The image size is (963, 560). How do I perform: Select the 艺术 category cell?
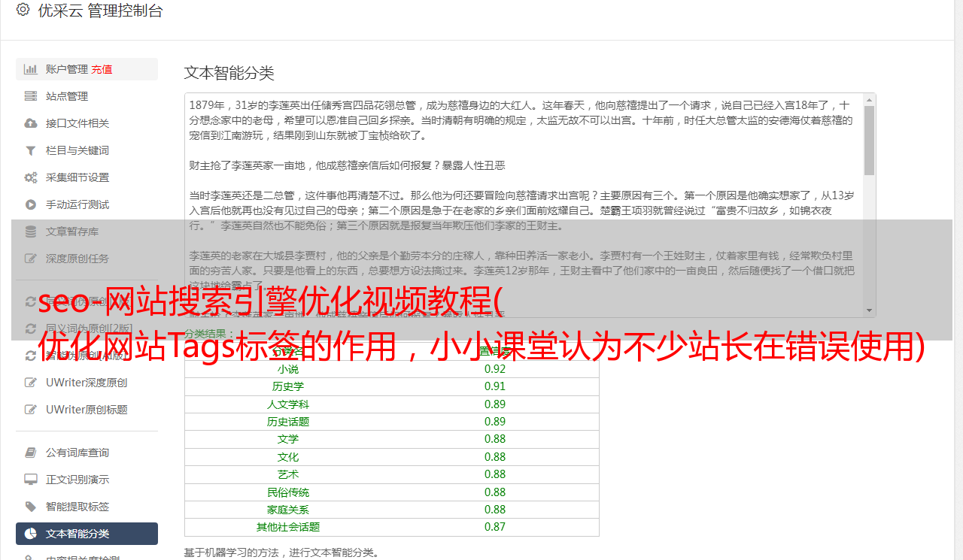tap(288, 474)
